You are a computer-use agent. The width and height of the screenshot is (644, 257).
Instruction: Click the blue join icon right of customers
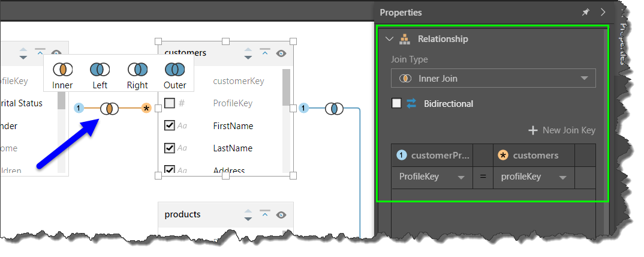[334, 109]
